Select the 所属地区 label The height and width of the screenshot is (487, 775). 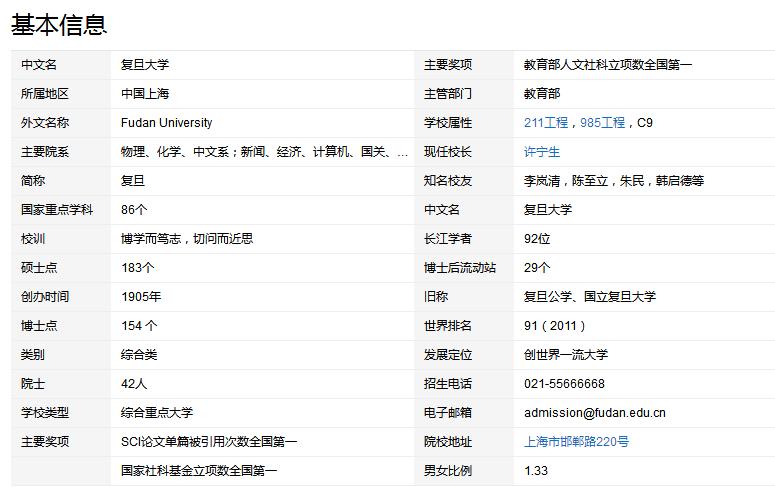coord(44,93)
